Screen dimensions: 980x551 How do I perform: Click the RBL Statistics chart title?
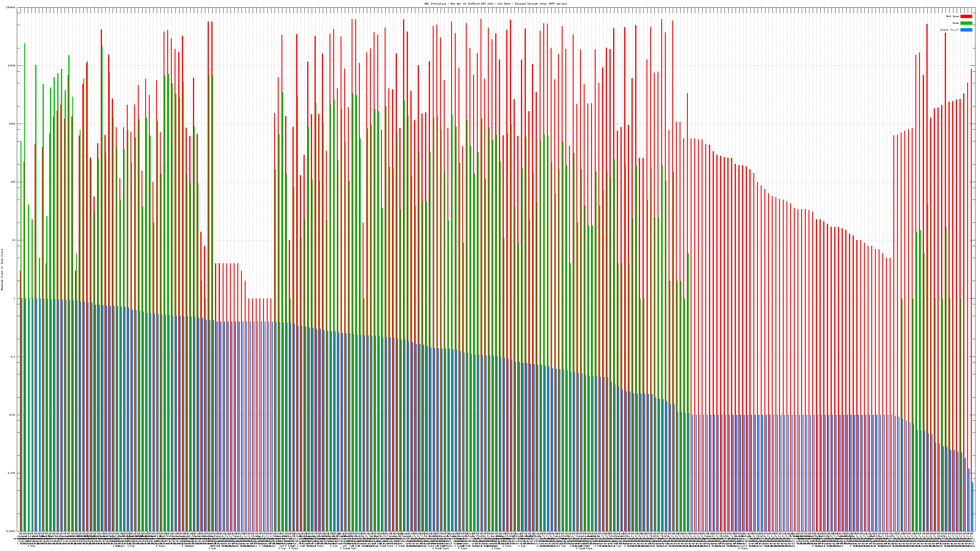(495, 4)
